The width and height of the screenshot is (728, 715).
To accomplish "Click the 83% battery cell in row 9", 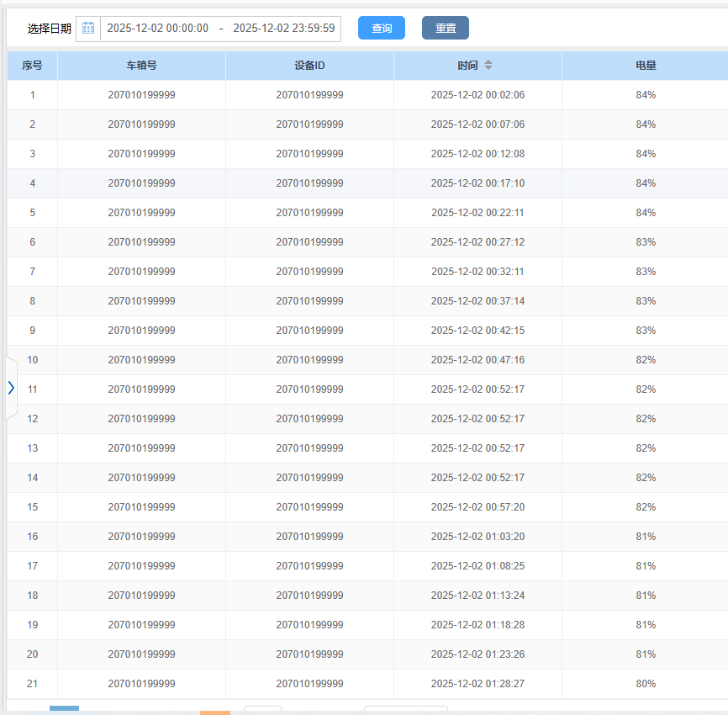I will click(x=646, y=331).
